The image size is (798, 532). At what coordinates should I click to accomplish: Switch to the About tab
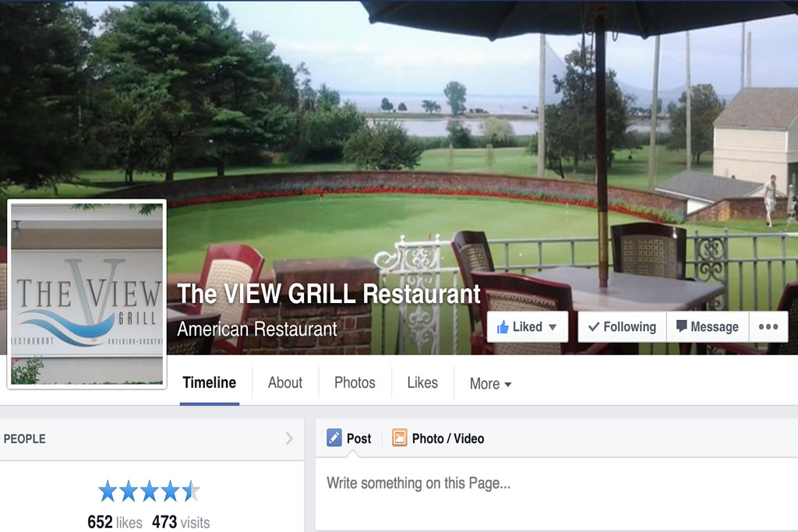(285, 382)
